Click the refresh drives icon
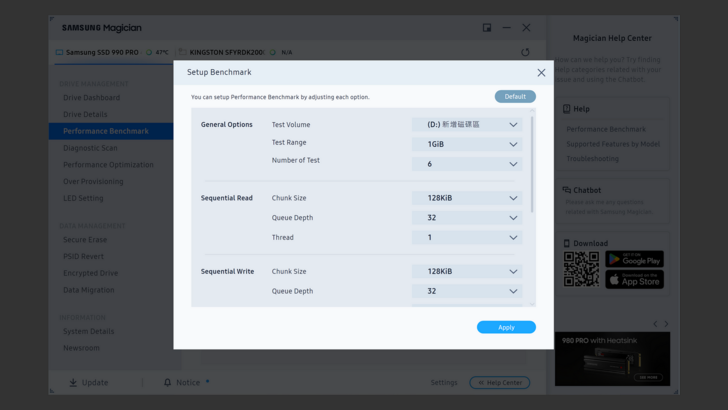The height and width of the screenshot is (410, 728). point(525,52)
